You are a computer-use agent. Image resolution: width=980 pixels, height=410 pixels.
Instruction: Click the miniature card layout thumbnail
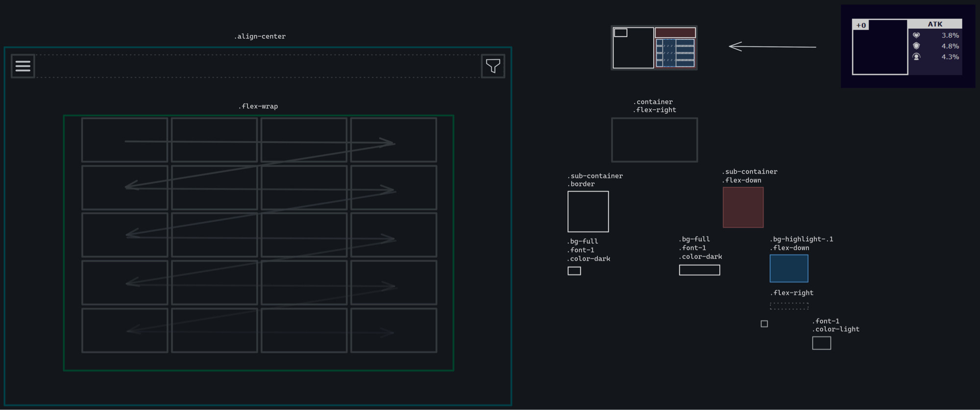coord(654,48)
